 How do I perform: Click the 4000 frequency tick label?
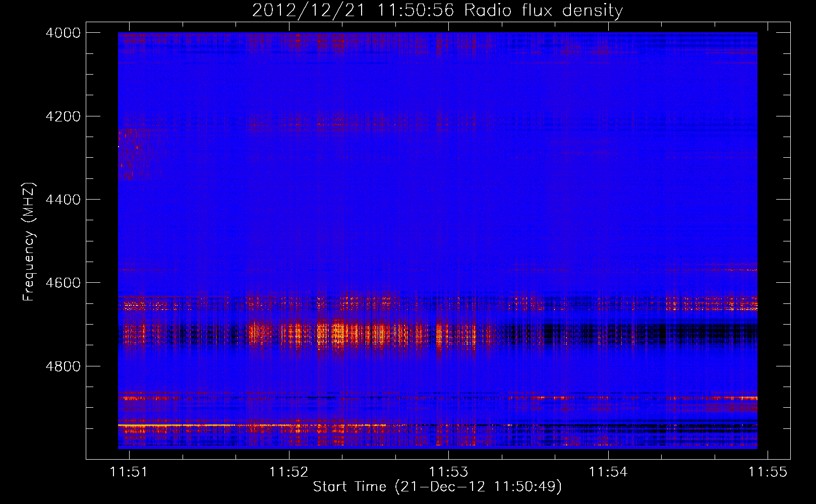point(63,33)
